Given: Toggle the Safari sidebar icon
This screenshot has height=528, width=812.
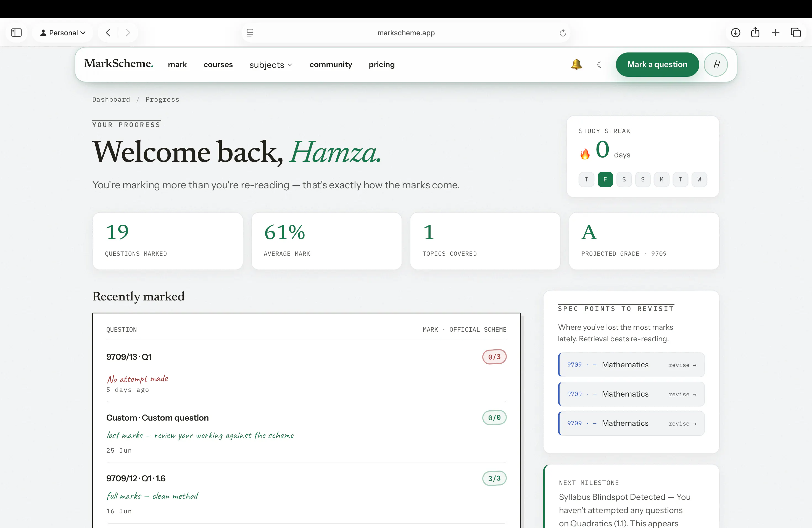Looking at the screenshot, I should [x=16, y=33].
